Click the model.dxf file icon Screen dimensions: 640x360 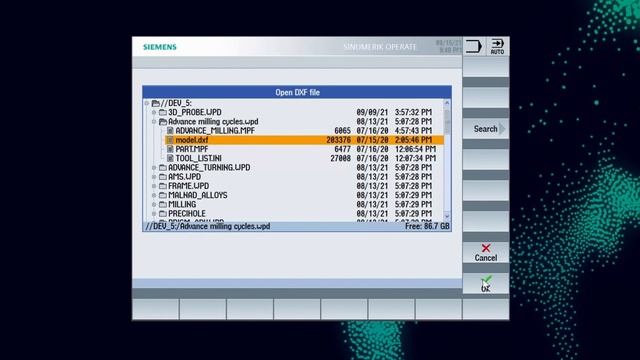click(x=170, y=140)
